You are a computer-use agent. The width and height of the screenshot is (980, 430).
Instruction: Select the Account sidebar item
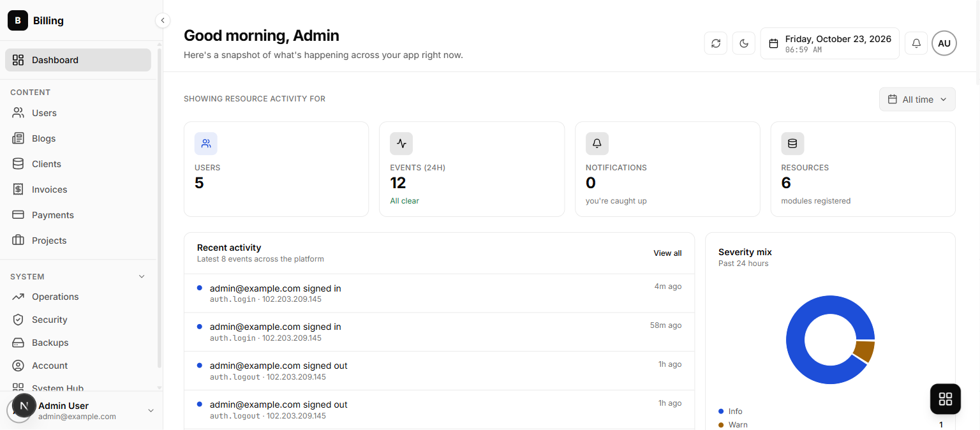click(78, 366)
